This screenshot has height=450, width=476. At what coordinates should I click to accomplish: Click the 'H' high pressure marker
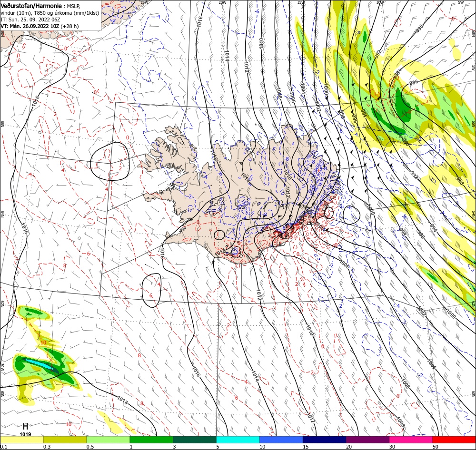(26, 426)
